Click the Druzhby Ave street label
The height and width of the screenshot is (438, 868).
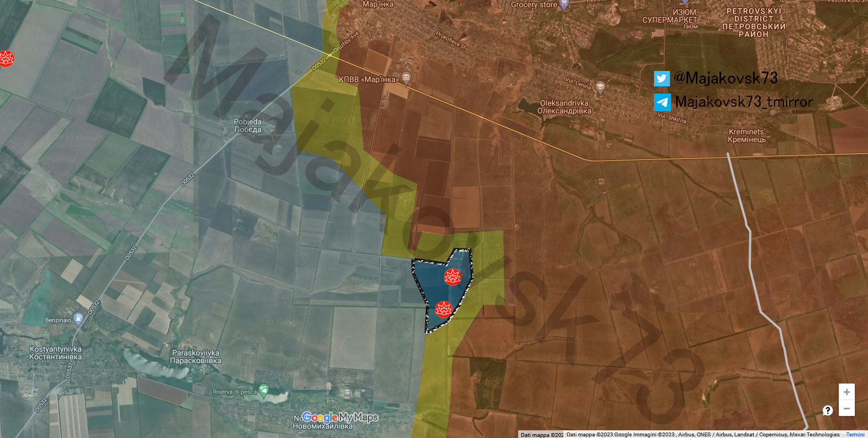[x=346, y=42]
